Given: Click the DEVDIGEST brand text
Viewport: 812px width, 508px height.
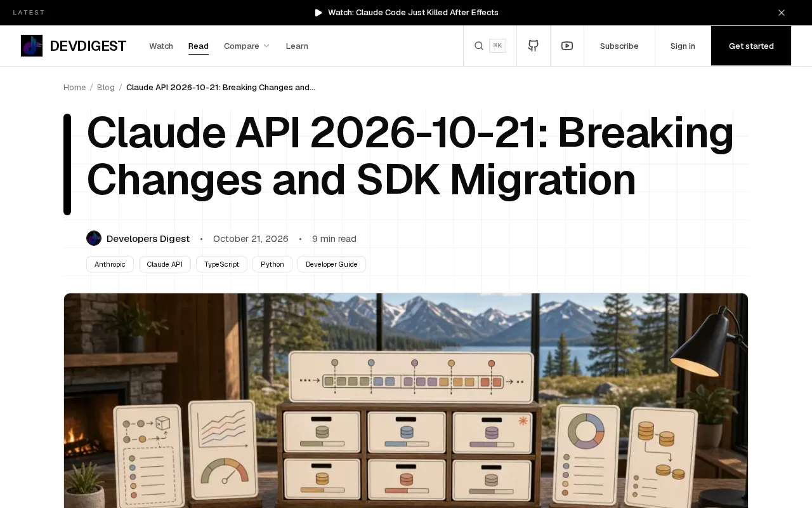Looking at the screenshot, I should click(x=88, y=46).
